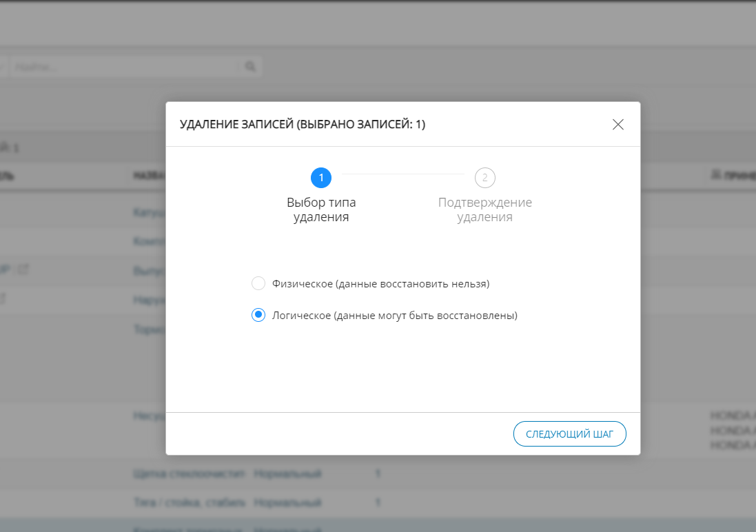Click the 'данные восстановить нельзя' option label
Image resolution: width=756 pixels, height=532 pixels.
click(x=380, y=283)
